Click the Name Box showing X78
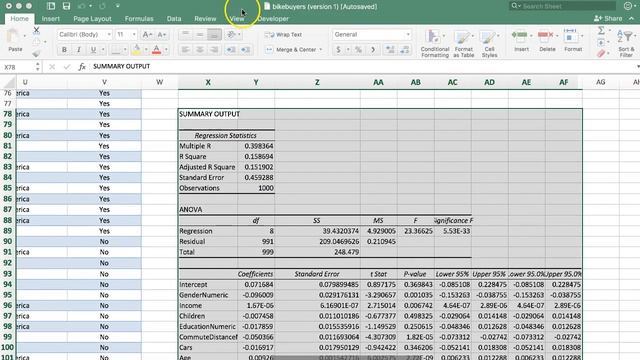Viewport: 640px width, 360px height. click(19, 67)
